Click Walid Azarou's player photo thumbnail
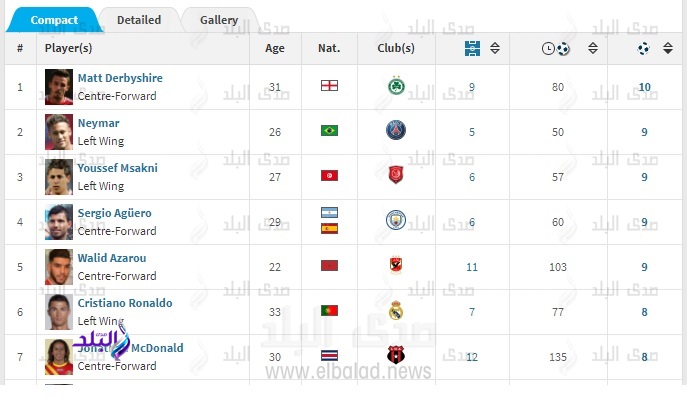The image size is (687, 403). (59, 267)
